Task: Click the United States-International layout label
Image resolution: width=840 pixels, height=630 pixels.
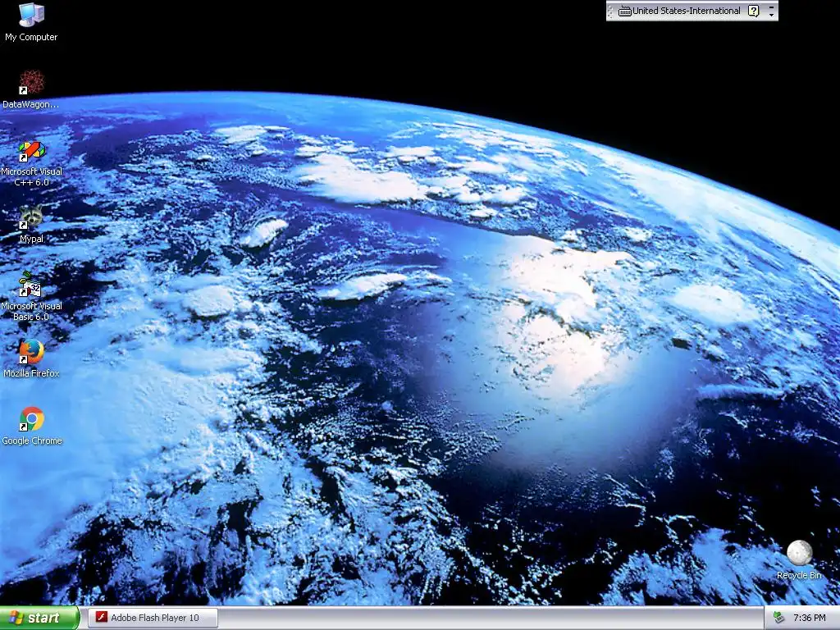Action: click(687, 11)
